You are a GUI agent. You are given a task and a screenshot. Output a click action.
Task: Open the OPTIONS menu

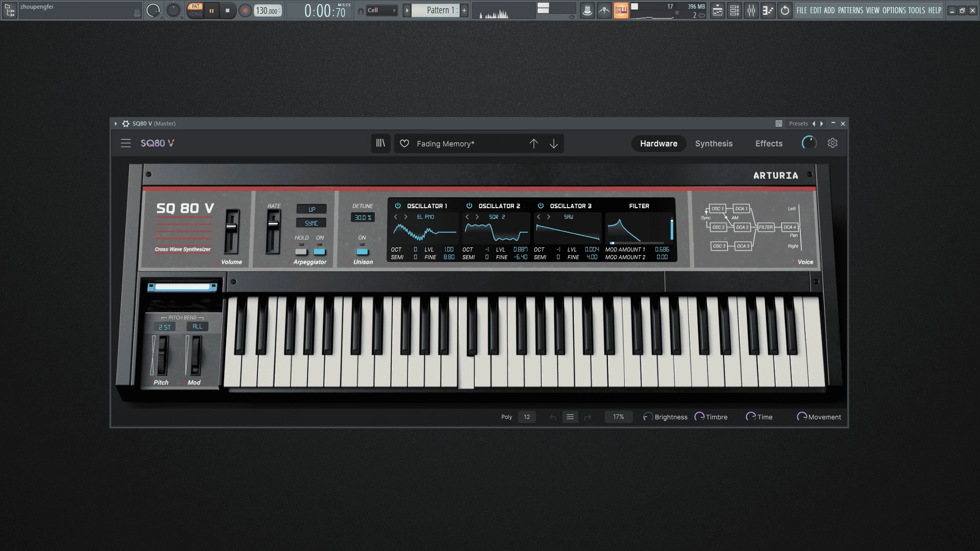[894, 10]
